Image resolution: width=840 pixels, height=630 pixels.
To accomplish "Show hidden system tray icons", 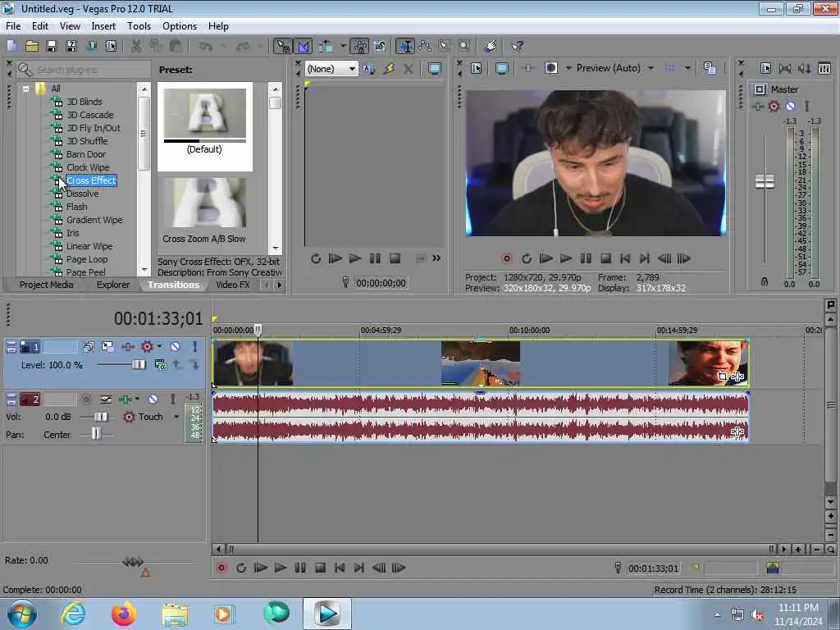I will click(717, 614).
